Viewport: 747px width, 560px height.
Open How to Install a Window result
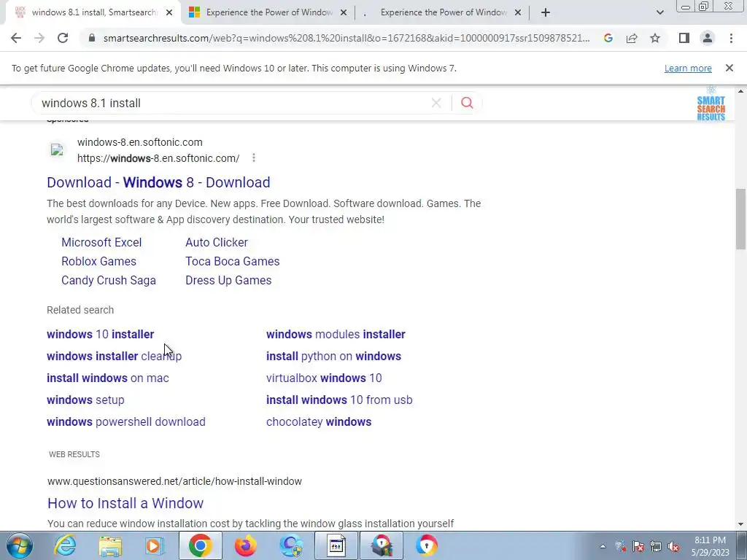[x=125, y=503]
